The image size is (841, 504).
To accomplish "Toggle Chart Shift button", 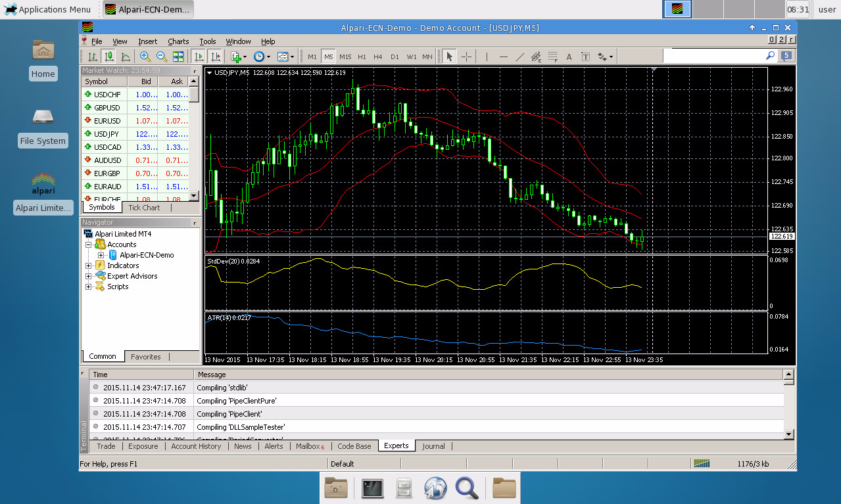I will pyautogui.click(x=215, y=57).
